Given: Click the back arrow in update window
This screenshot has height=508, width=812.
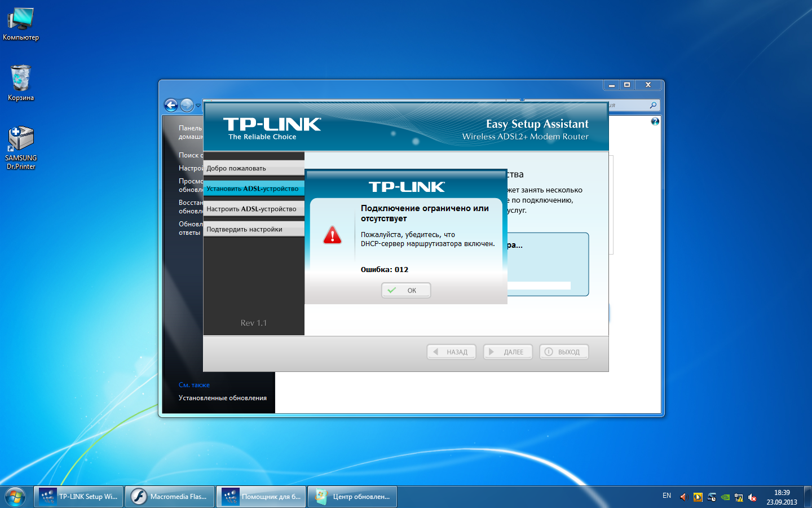Looking at the screenshot, I should [171, 105].
